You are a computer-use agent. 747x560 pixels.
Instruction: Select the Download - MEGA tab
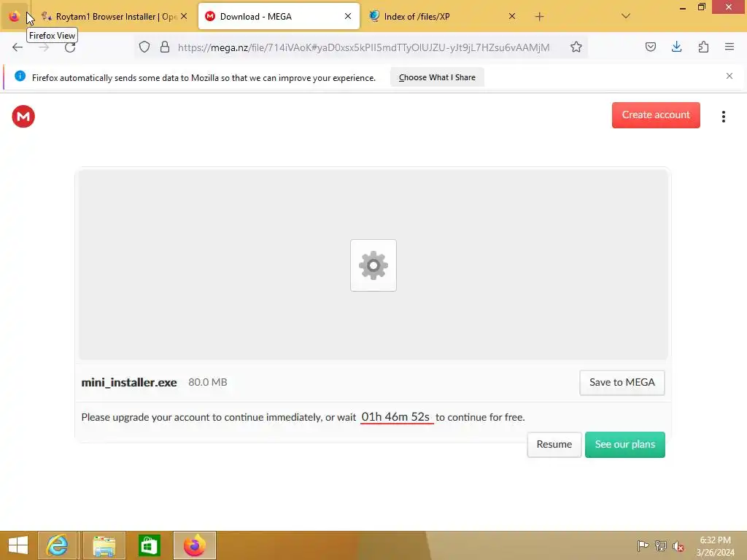[x=279, y=17]
